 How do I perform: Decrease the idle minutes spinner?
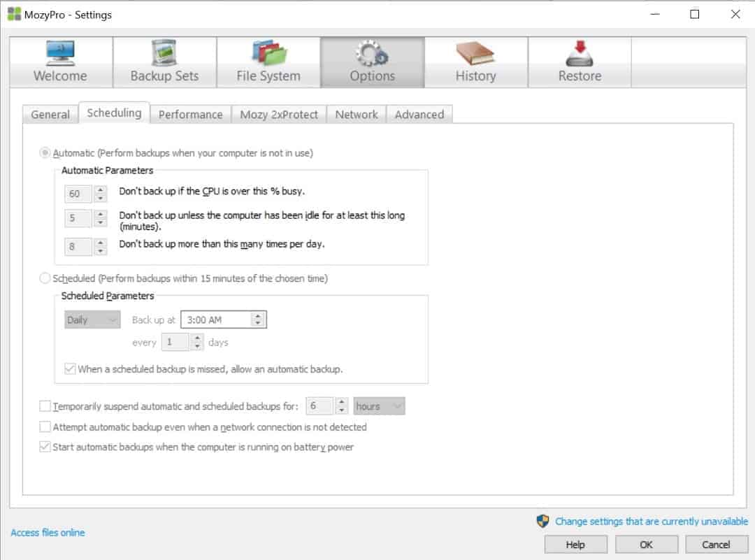pyautogui.click(x=100, y=222)
